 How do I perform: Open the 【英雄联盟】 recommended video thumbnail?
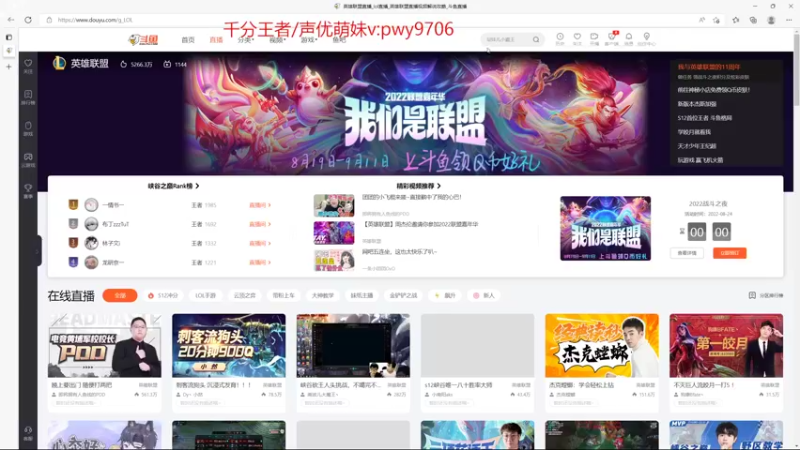pyautogui.click(x=334, y=233)
